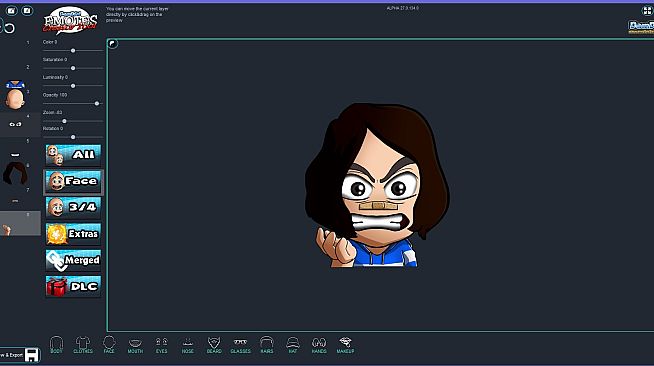
Task: Click the second round icon at top-left
Action: (27, 11)
